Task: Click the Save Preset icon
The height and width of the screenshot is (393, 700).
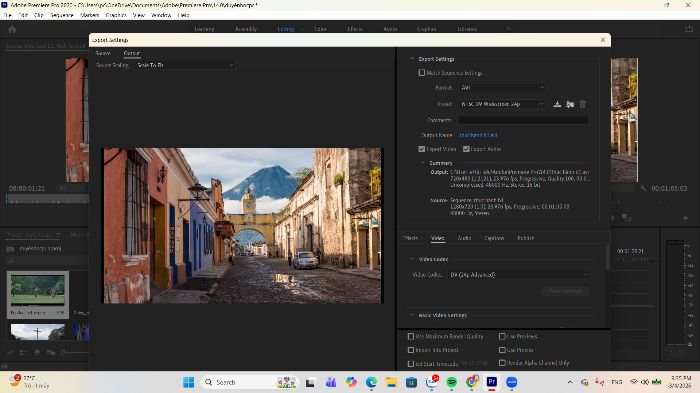Action: pyautogui.click(x=557, y=104)
